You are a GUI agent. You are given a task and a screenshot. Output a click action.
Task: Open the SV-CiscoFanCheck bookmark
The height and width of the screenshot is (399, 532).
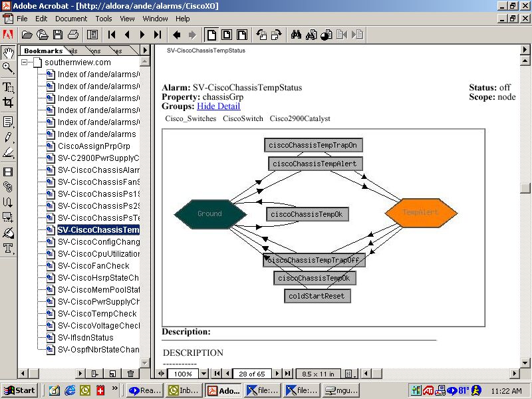point(93,265)
